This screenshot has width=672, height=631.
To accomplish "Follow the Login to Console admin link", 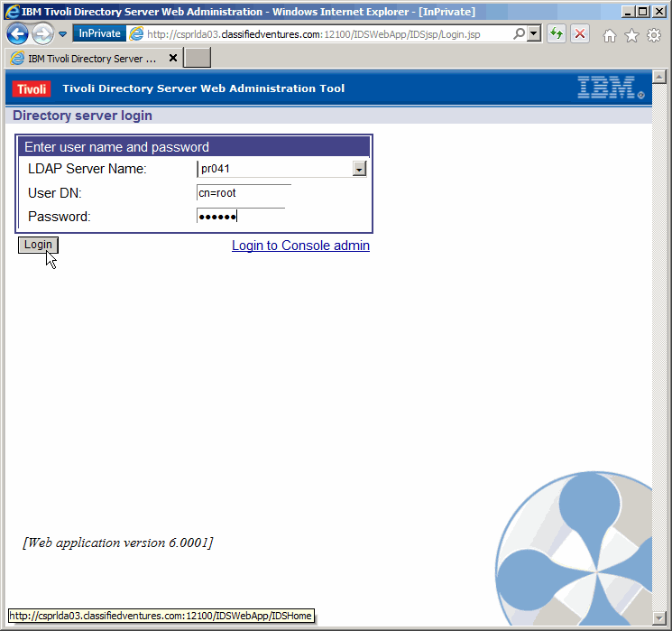I will coord(300,246).
